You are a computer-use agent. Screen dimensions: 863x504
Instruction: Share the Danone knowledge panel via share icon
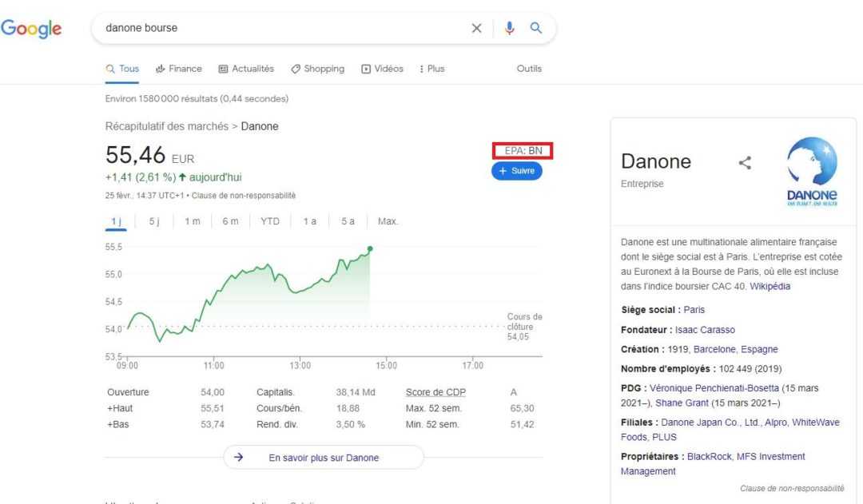tap(745, 162)
